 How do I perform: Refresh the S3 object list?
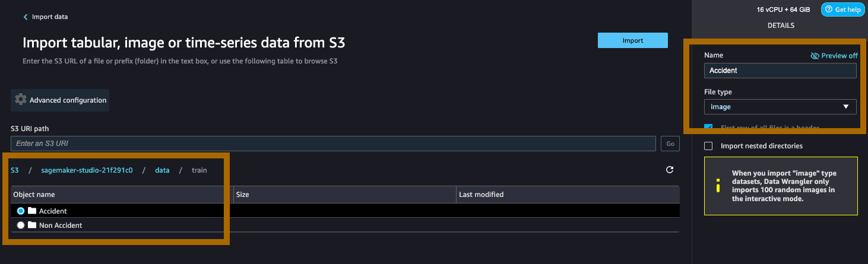click(670, 170)
